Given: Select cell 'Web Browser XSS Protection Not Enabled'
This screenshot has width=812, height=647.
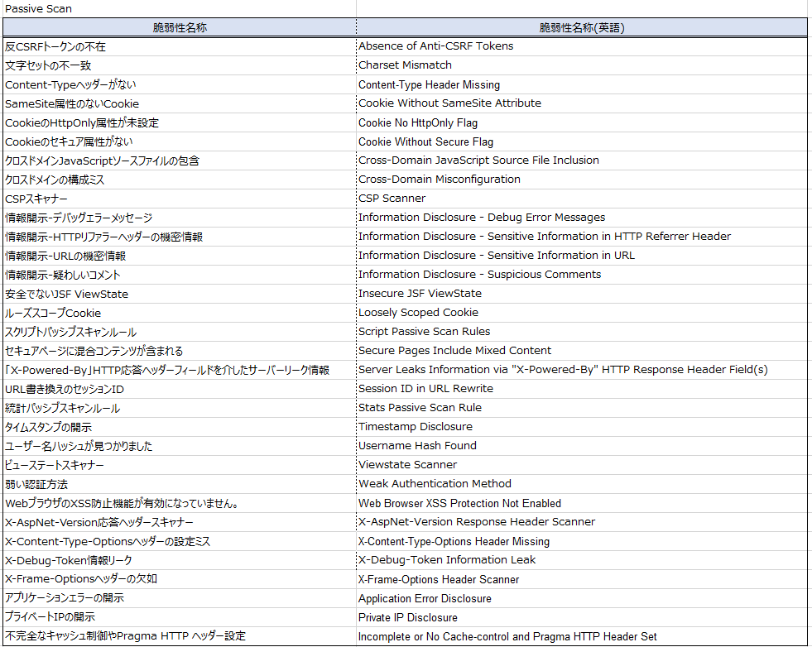Looking at the screenshot, I should [x=582, y=503].
